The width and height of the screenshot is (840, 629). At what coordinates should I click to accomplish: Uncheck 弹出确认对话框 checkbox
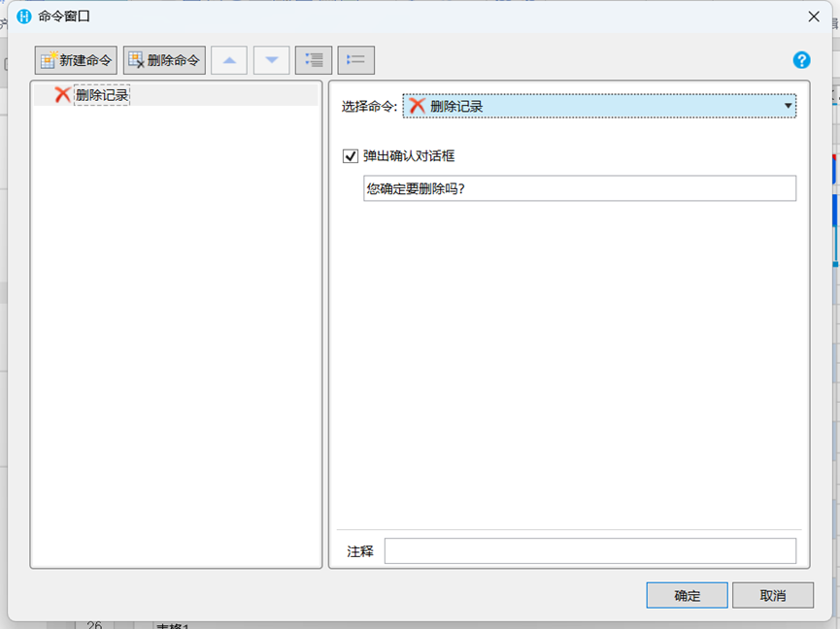[351, 156]
